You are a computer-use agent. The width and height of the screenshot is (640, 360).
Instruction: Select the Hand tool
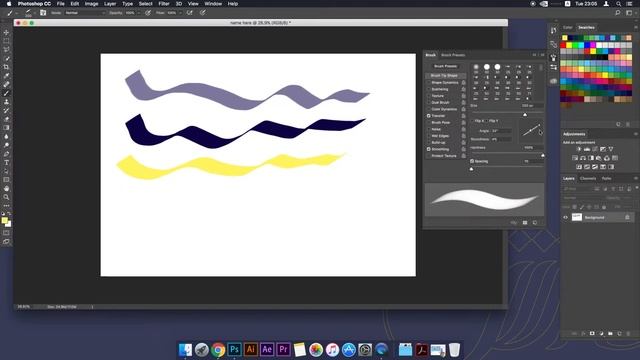(6, 189)
